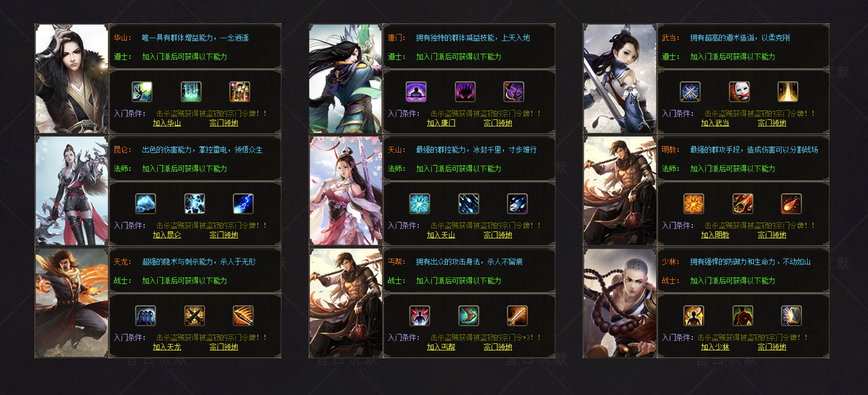Choose the red target skill icon under 少林

click(x=742, y=315)
